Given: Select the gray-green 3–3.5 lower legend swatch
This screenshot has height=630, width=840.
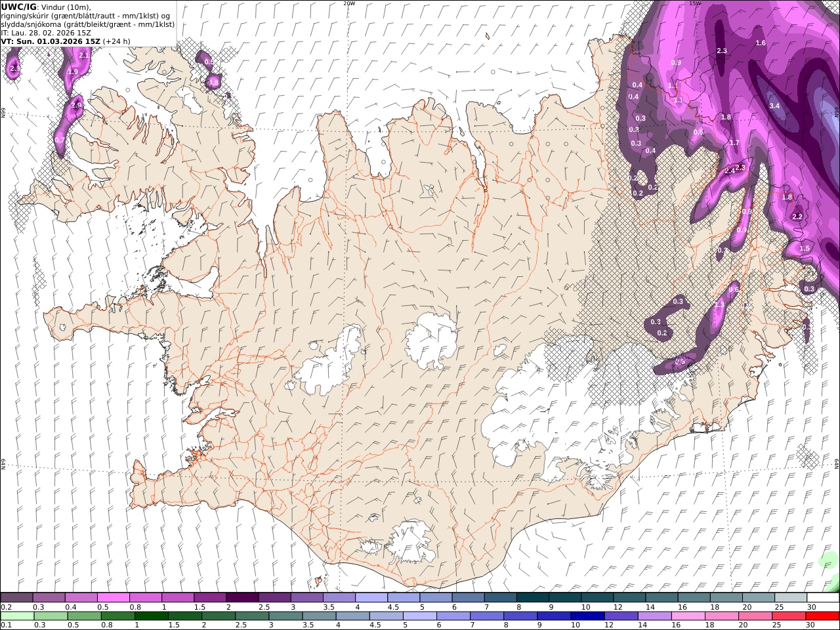Looking at the screenshot, I should [285, 616].
